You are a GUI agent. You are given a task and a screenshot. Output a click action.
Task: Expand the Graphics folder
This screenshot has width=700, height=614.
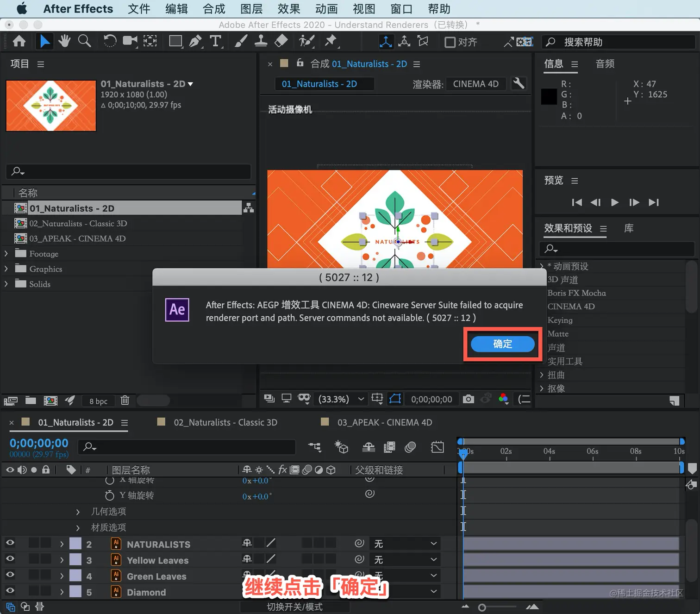6,269
